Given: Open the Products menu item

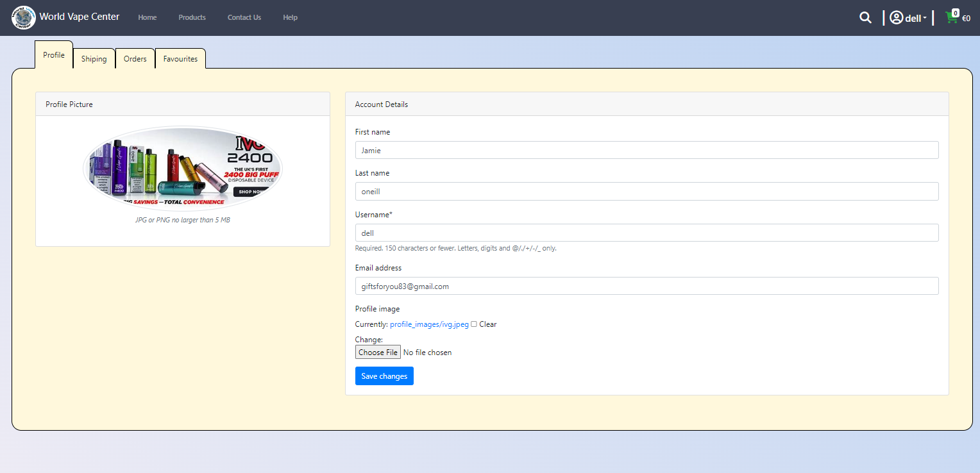Looking at the screenshot, I should [x=192, y=17].
